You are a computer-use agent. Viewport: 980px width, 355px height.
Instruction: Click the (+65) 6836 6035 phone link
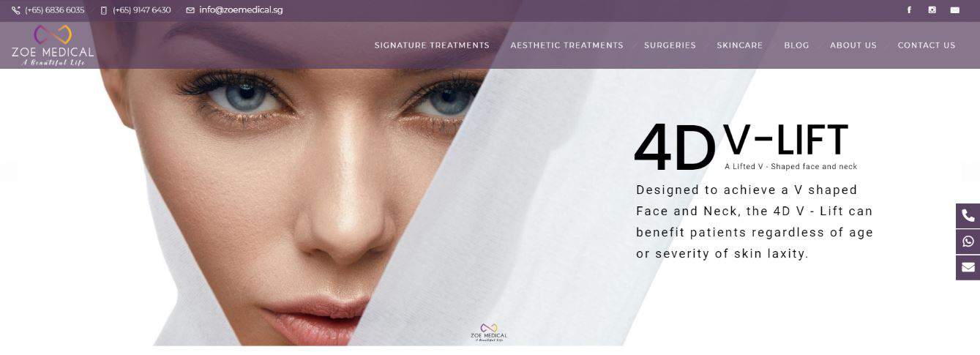click(x=54, y=10)
